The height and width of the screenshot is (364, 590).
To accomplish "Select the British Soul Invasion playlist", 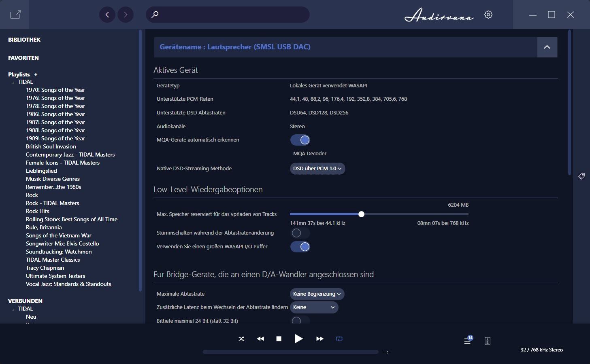I will 51,146.
